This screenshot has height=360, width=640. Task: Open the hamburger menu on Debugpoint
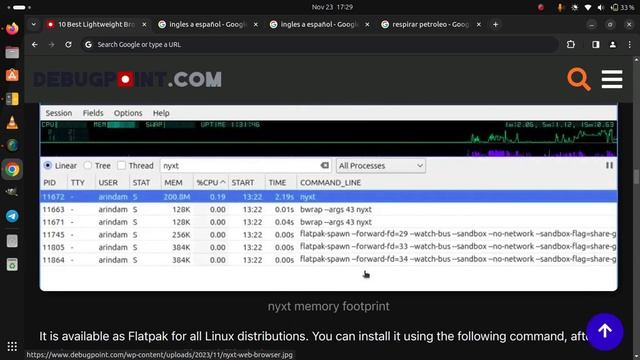(612, 79)
